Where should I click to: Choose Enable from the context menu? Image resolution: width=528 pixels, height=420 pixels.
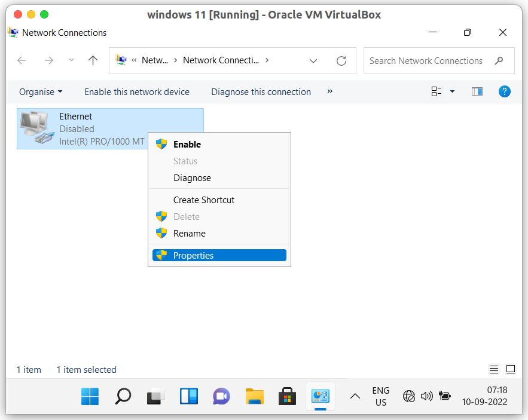click(187, 144)
